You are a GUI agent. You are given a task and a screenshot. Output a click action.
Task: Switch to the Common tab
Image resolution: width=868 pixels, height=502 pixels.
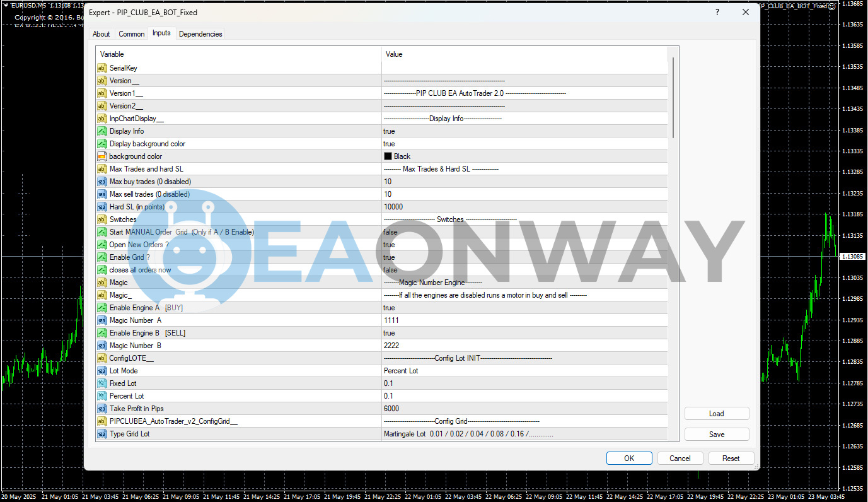tap(132, 34)
